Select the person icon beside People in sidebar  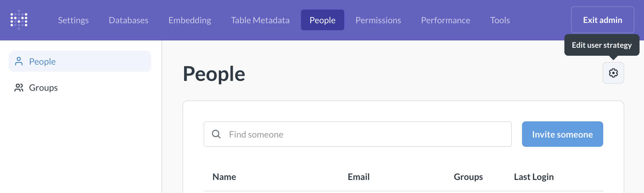point(19,61)
